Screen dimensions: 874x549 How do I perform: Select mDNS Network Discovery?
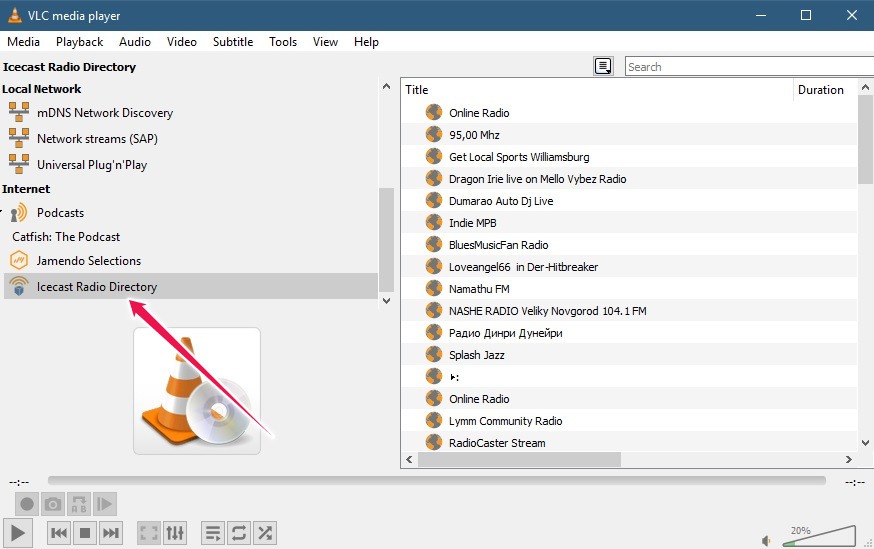click(105, 113)
